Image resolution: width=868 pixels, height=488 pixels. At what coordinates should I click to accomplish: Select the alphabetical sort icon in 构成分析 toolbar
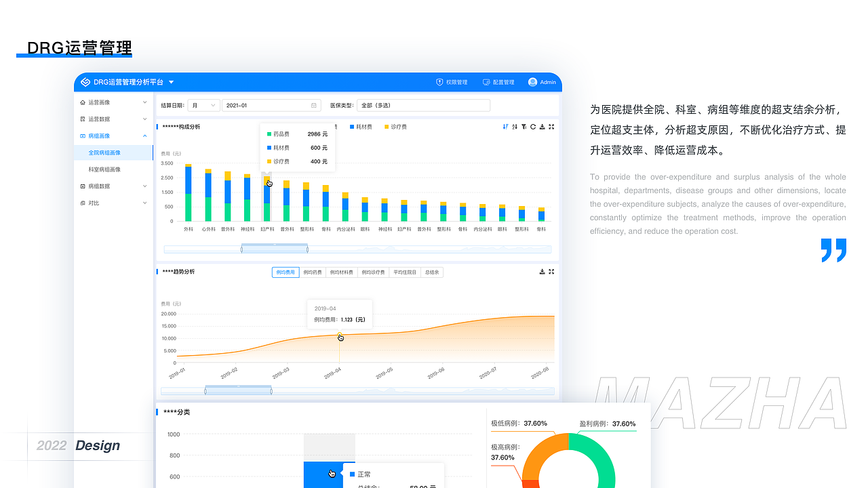click(x=515, y=127)
